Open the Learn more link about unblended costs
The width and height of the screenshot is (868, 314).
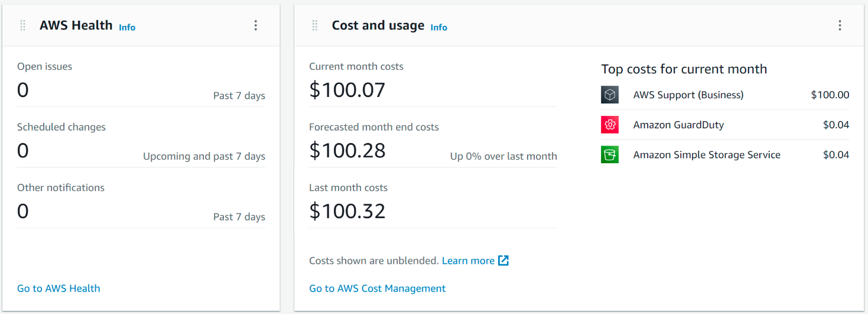(468, 261)
